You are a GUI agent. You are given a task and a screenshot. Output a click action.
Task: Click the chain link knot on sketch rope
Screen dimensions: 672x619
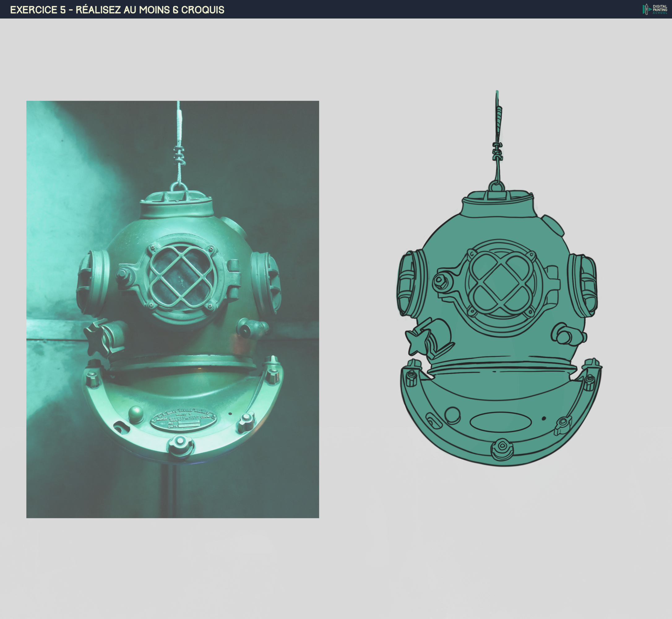tap(497, 151)
